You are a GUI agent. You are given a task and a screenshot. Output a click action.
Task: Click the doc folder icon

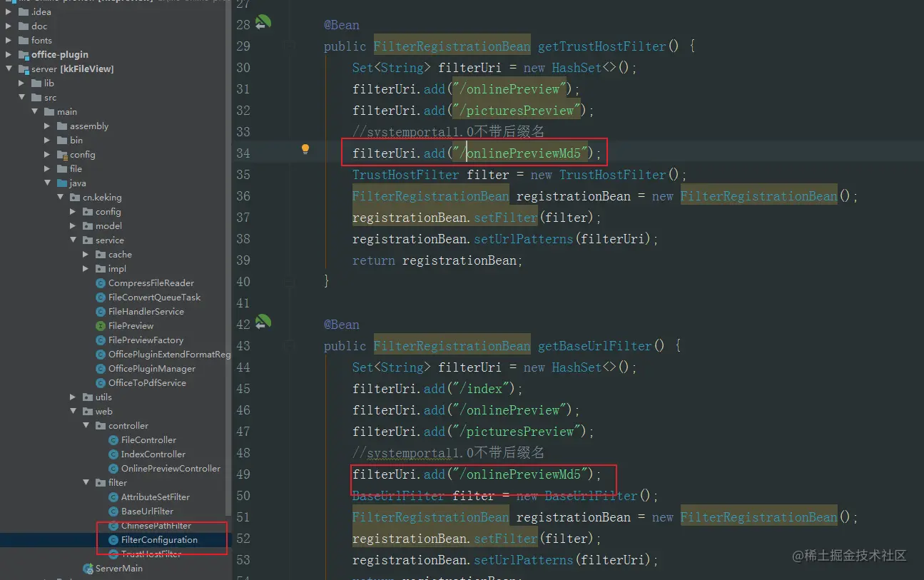pyautogui.click(x=24, y=26)
